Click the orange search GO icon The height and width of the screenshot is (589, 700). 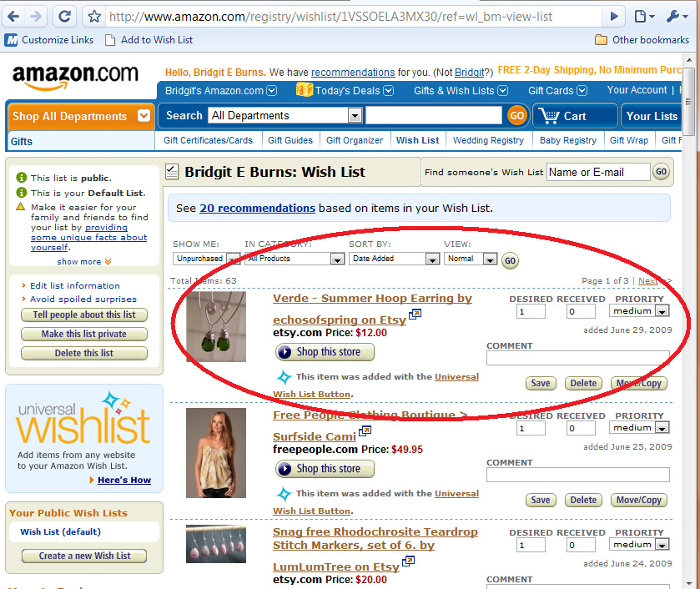click(517, 116)
